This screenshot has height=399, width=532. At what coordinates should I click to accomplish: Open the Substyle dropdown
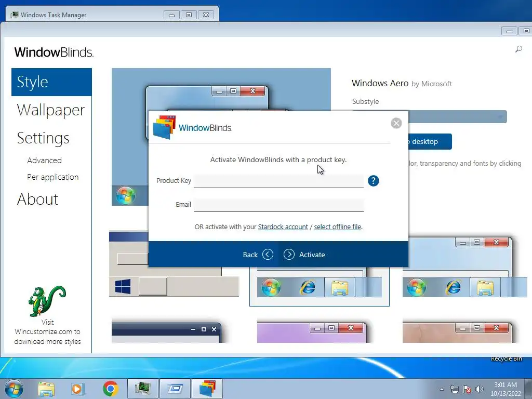point(457,117)
